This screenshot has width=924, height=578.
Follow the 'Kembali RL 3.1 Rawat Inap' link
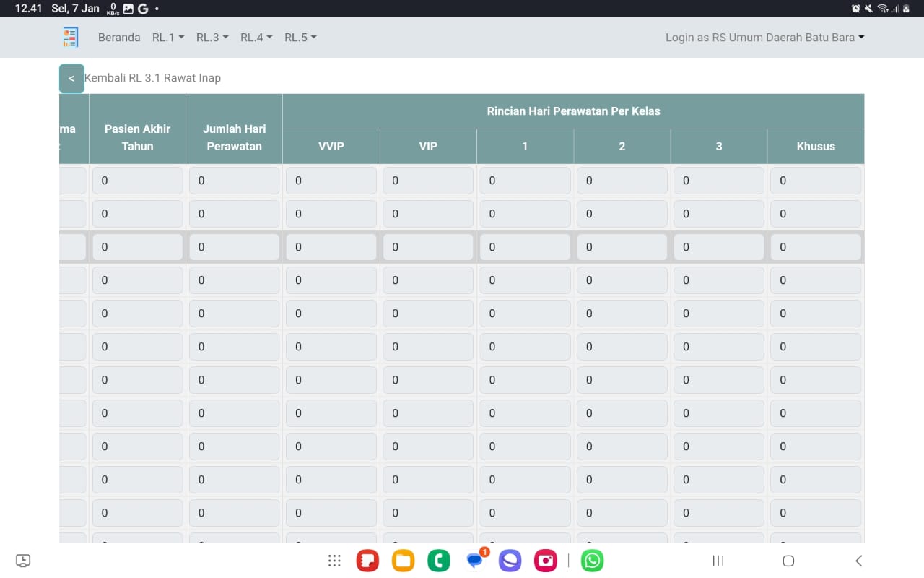pos(152,78)
